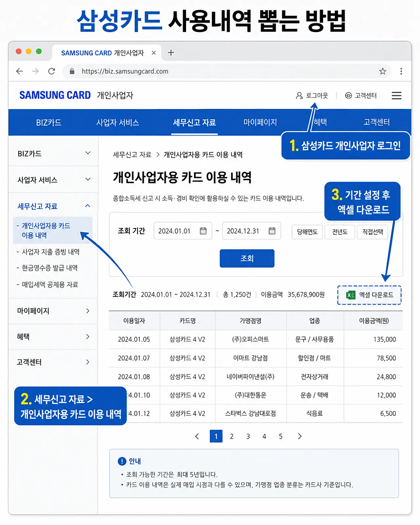Screen dimensions: 420x525
Task: Click the 업종 column header
Action: pyautogui.click(x=315, y=321)
